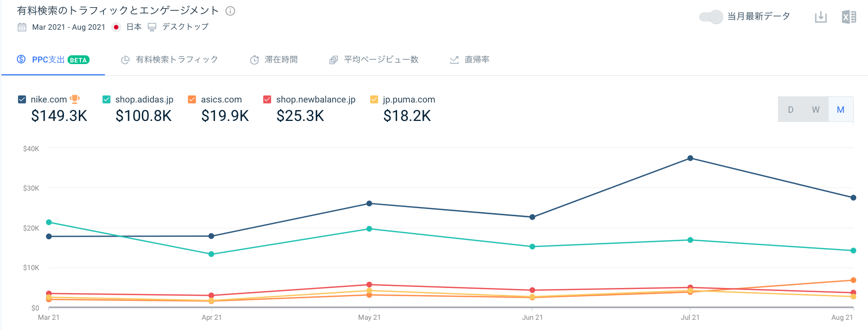Click the pages icon for average page views

pyautogui.click(x=334, y=60)
